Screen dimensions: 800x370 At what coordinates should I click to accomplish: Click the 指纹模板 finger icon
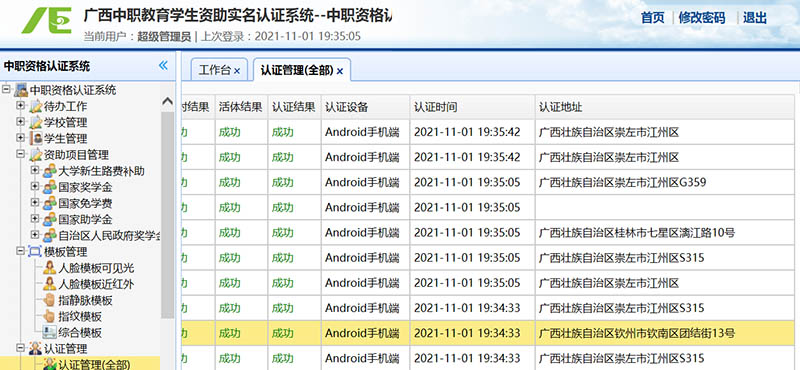point(50,316)
